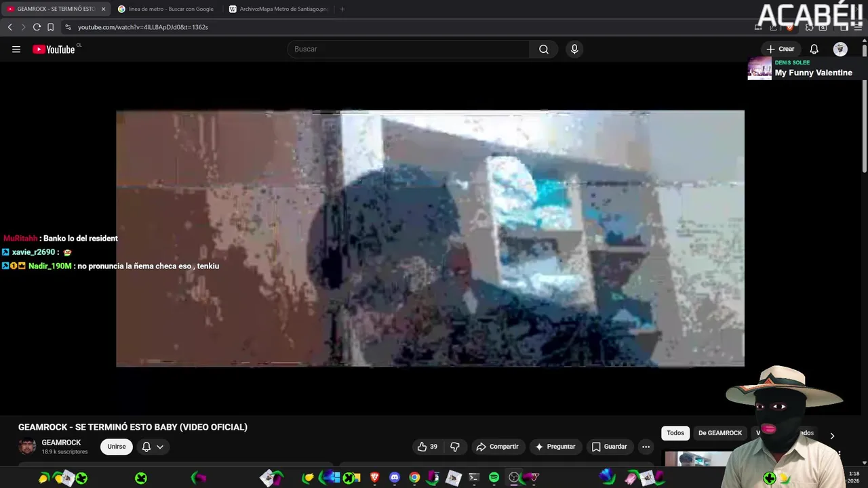The image size is (868, 488).
Task: Switch to Mapa Metro de Santiago tab
Action: pos(279,9)
